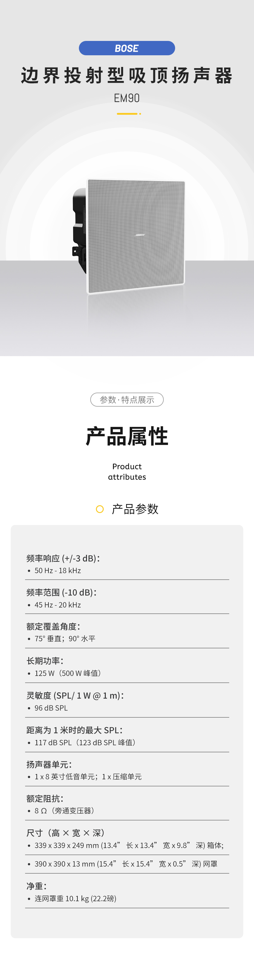Click the 产品属性 heading

(127, 436)
